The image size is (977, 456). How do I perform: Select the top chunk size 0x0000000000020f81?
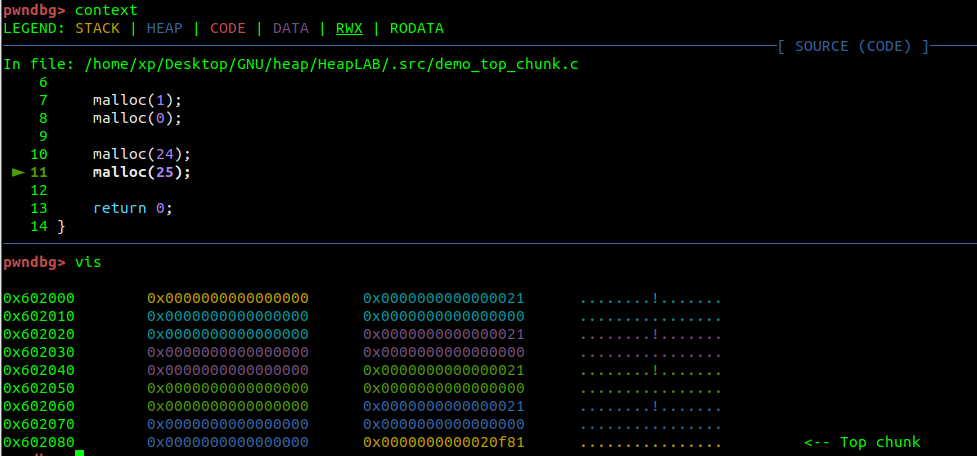443,442
